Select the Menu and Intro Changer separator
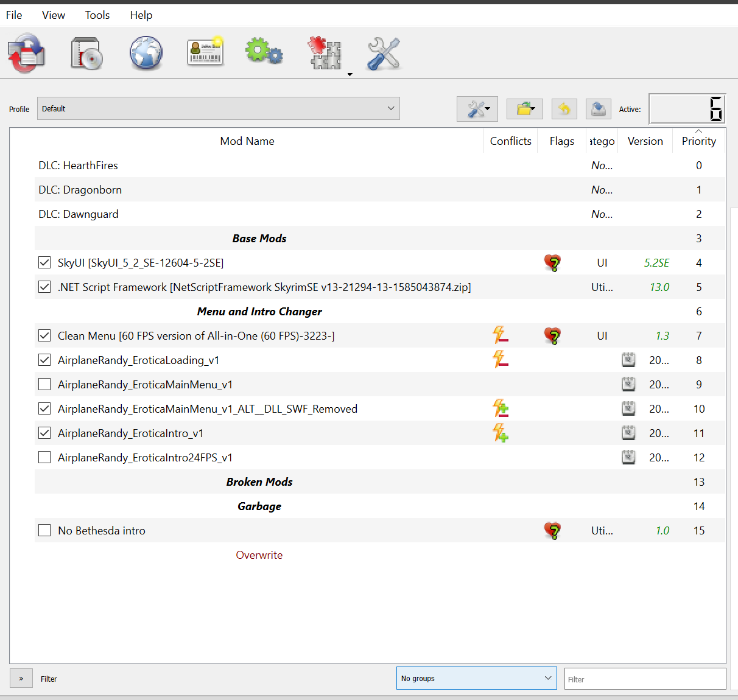The image size is (738, 700). [380, 311]
